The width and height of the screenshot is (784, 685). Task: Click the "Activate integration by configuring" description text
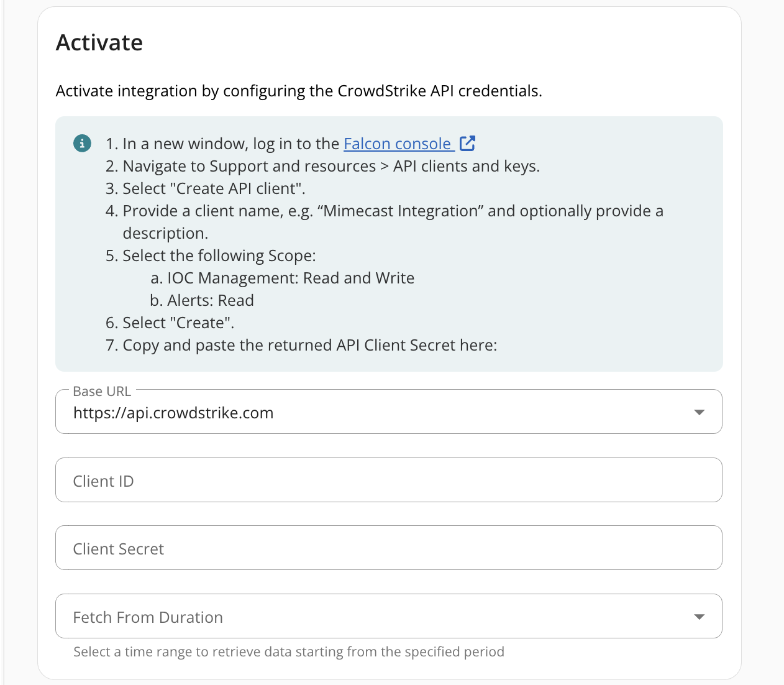[298, 91]
